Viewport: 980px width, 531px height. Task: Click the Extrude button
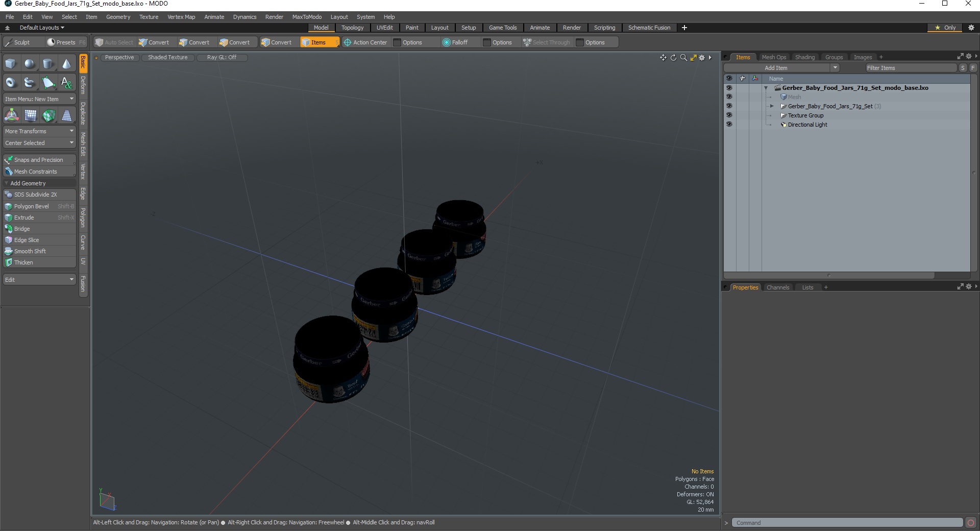click(x=39, y=218)
